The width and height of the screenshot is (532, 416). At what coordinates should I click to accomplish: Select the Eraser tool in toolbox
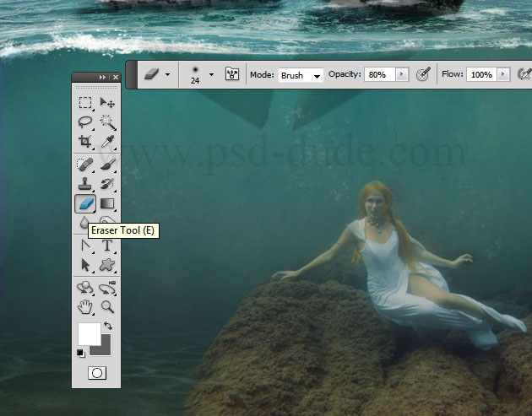(86, 203)
